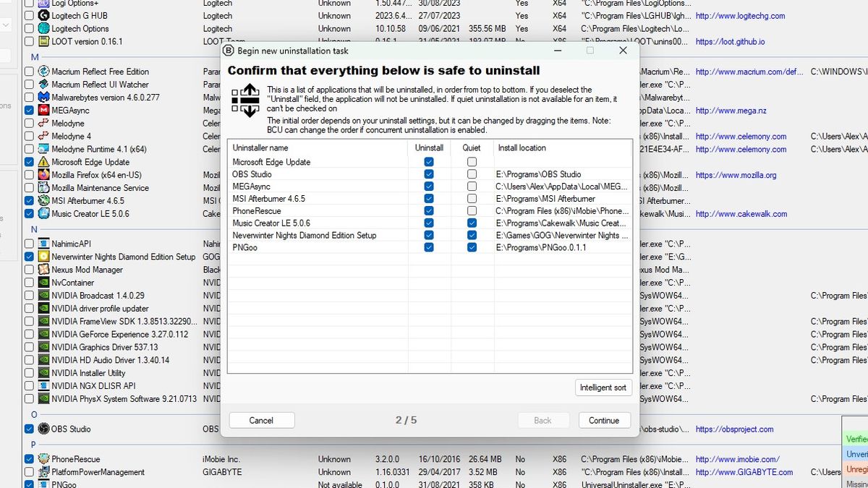This screenshot has height=488, width=868.
Task: Click the Melodyne 4 app icon
Action: tap(42, 136)
